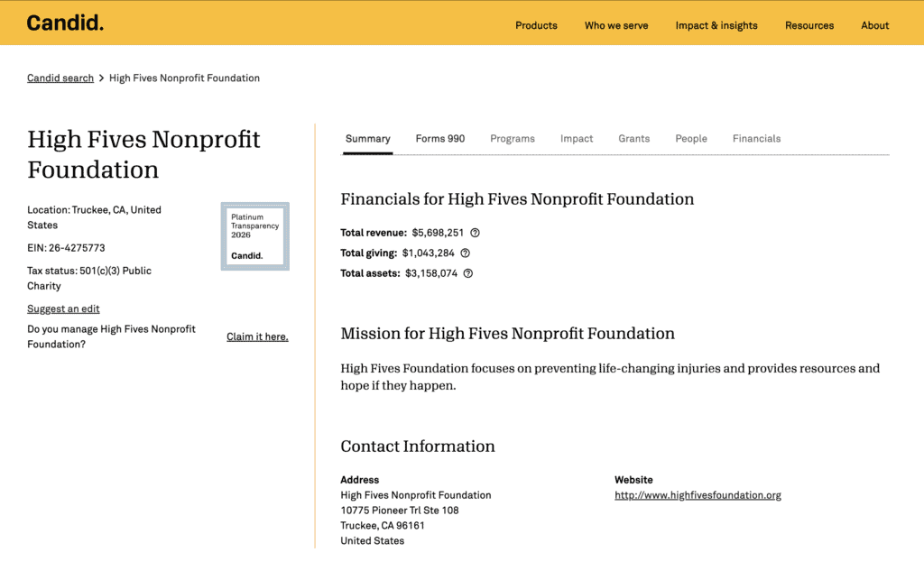Open the About menu

click(874, 25)
